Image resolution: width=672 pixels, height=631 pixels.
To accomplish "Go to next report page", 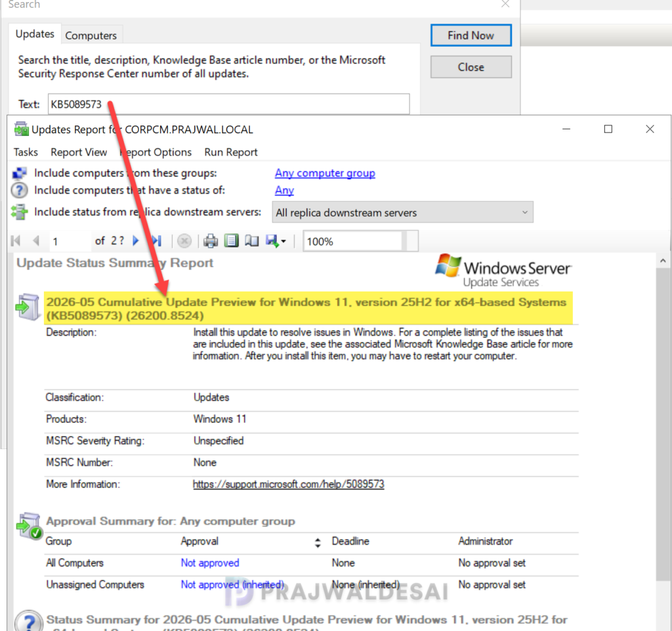I will tap(136, 241).
